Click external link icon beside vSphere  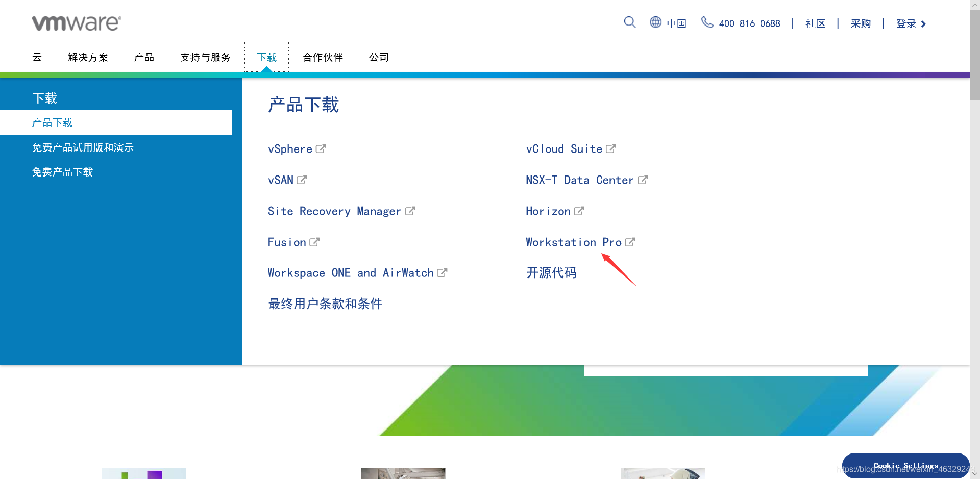coord(321,148)
